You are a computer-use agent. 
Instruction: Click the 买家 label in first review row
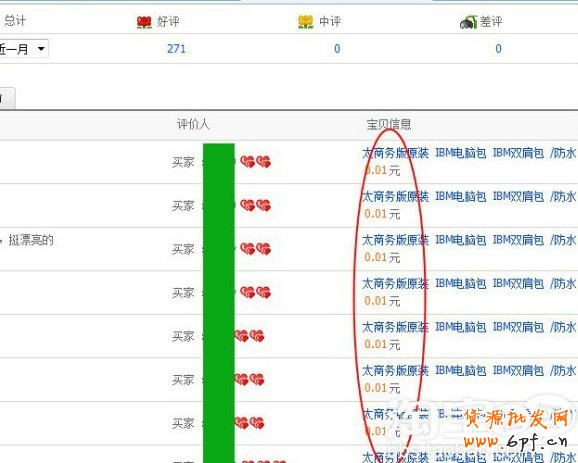pos(183,162)
